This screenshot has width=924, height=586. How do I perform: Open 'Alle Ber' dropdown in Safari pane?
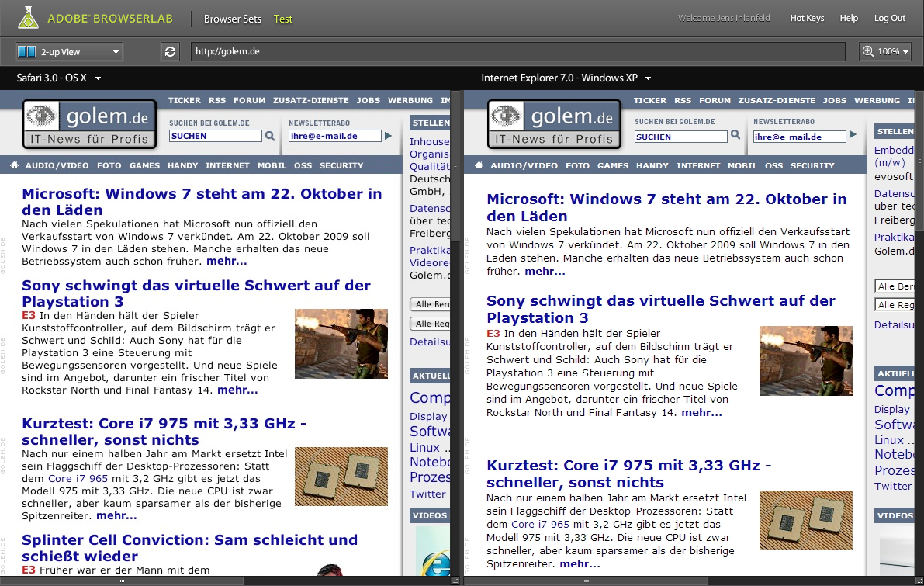pyautogui.click(x=430, y=304)
